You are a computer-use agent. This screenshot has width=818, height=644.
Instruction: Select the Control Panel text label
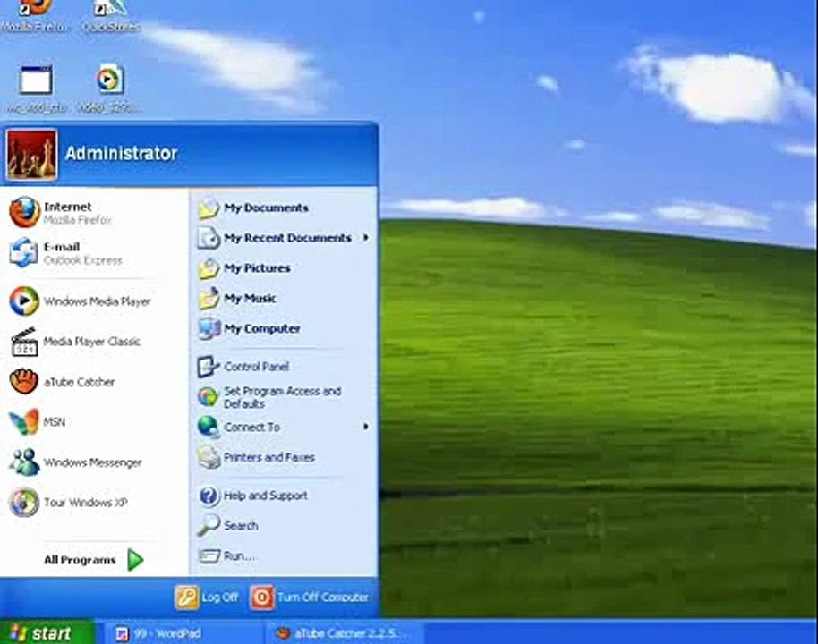tap(256, 367)
